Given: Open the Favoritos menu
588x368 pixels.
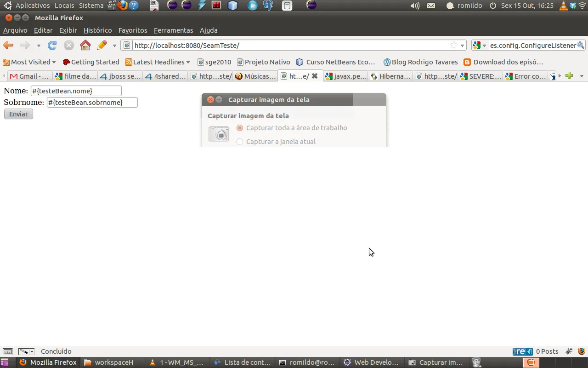Looking at the screenshot, I should click(x=133, y=30).
